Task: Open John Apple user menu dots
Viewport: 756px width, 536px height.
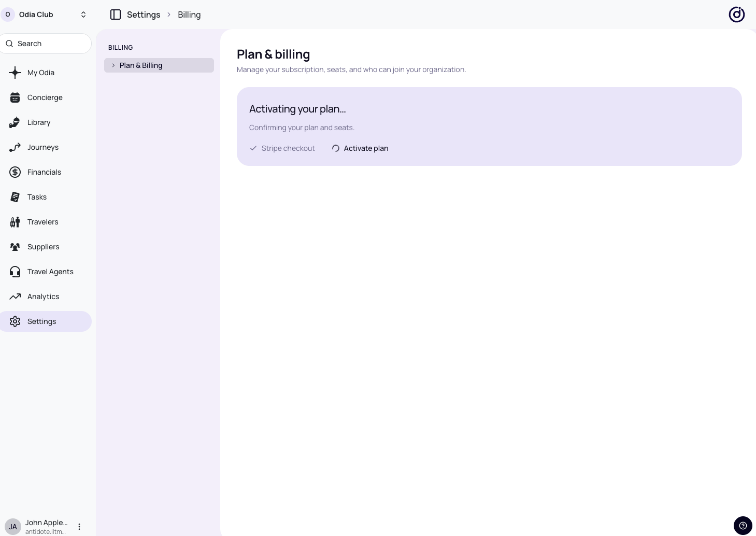Action: (x=79, y=527)
